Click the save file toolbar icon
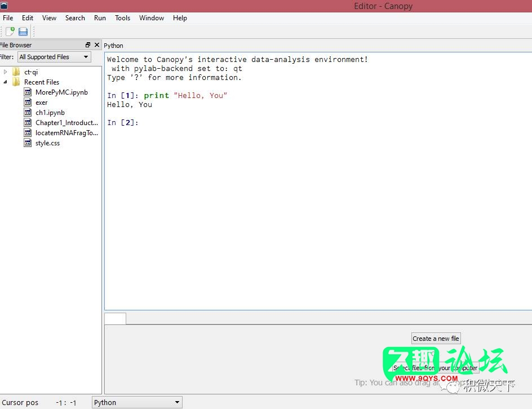 tap(23, 32)
